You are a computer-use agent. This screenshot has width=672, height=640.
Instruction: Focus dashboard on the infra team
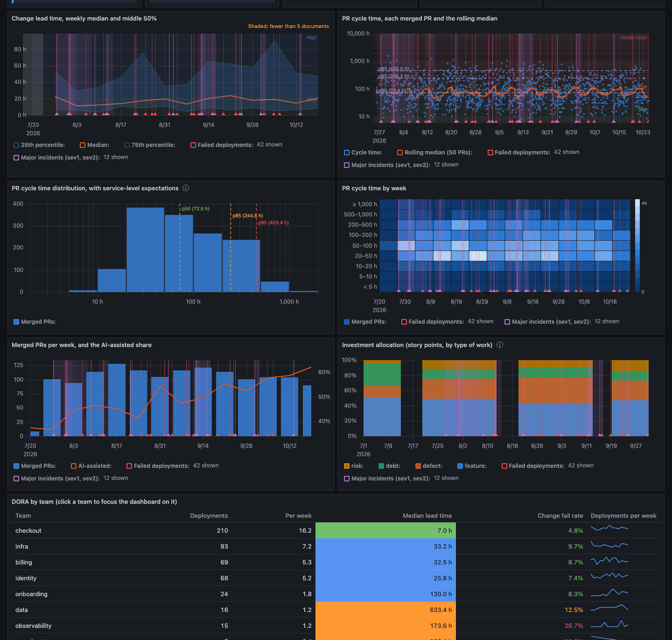(x=21, y=546)
